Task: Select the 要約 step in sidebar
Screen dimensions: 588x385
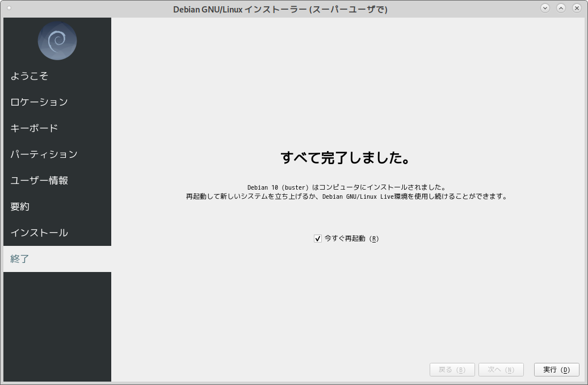Action: pos(57,207)
